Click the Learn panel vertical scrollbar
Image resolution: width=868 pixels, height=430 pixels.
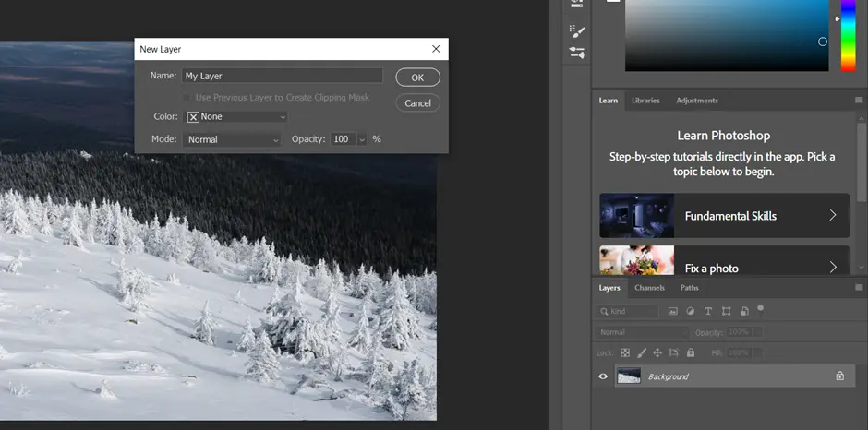click(x=862, y=161)
